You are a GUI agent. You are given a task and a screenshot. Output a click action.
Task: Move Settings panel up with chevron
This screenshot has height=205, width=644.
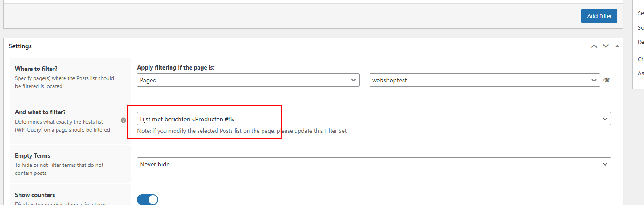click(x=594, y=46)
